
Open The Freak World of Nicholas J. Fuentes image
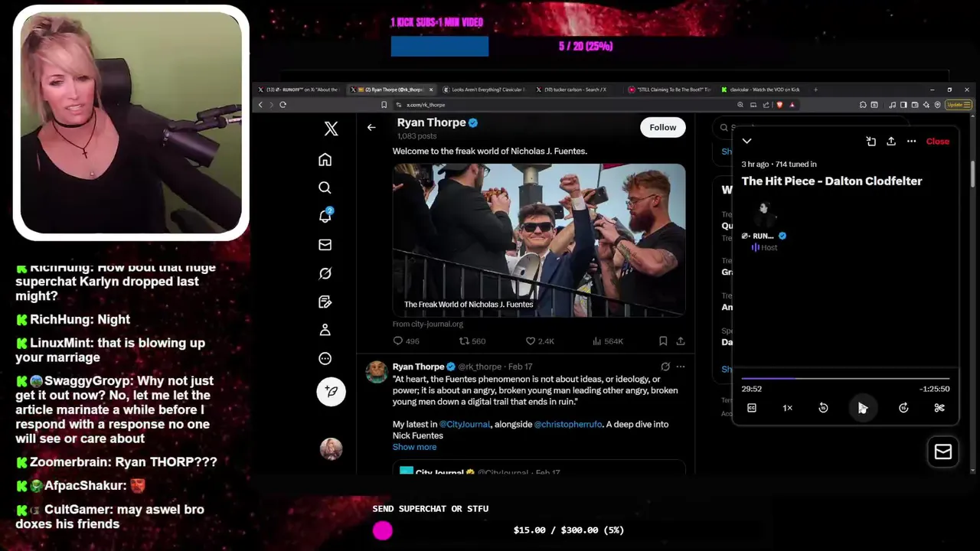[539, 240]
